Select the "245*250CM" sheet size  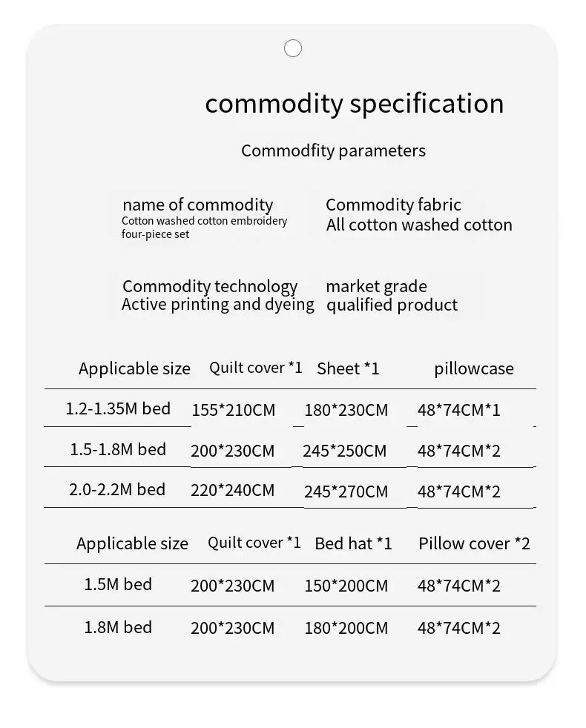click(344, 451)
